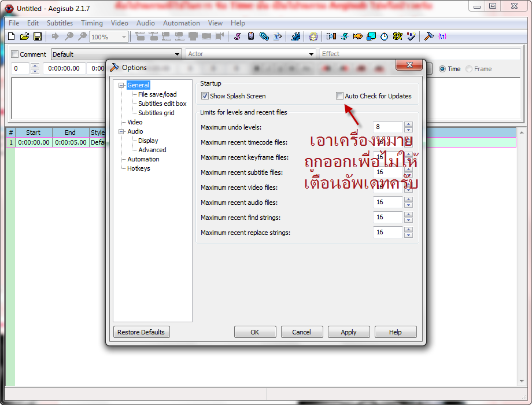Open the Subtitles menu
The width and height of the screenshot is (532, 405).
point(60,23)
